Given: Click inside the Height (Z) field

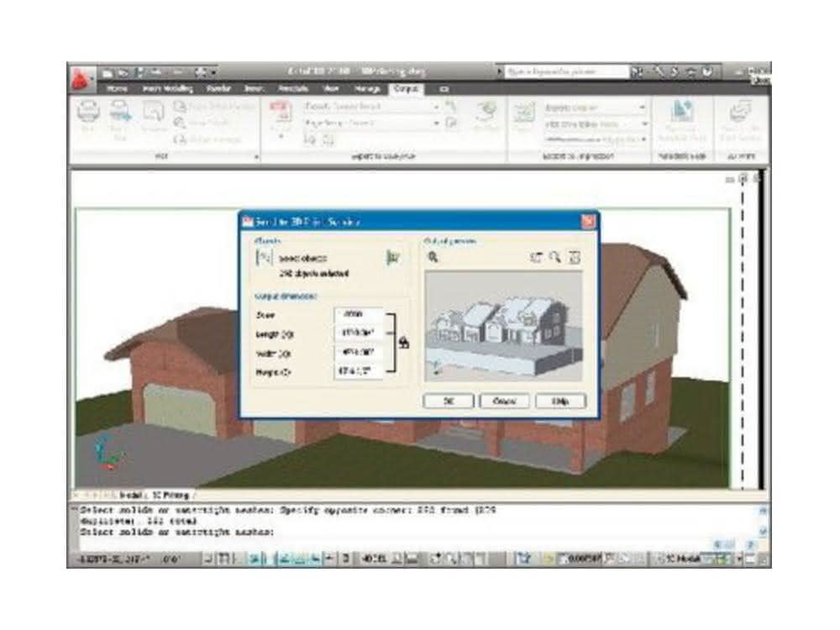Looking at the screenshot, I should click(359, 371).
